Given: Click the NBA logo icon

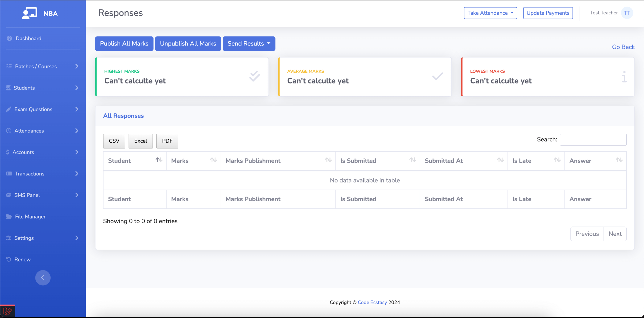Looking at the screenshot, I should click(x=29, y=13).
